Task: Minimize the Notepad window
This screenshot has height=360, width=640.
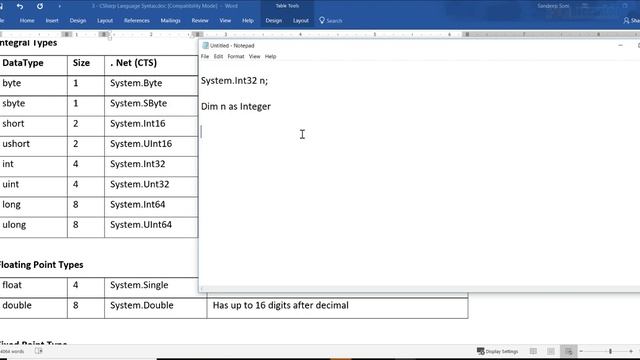Action: tap(620, 45)
